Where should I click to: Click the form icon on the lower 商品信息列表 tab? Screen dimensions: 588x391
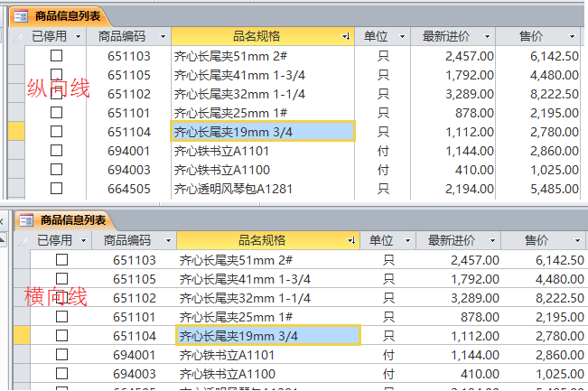coord(26,220)
